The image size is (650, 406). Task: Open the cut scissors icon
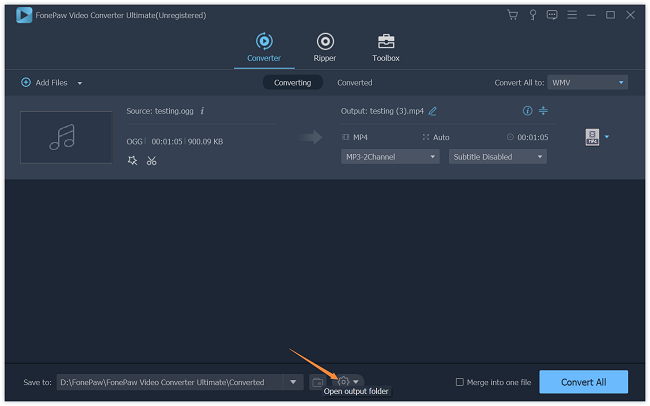[152, 160]
